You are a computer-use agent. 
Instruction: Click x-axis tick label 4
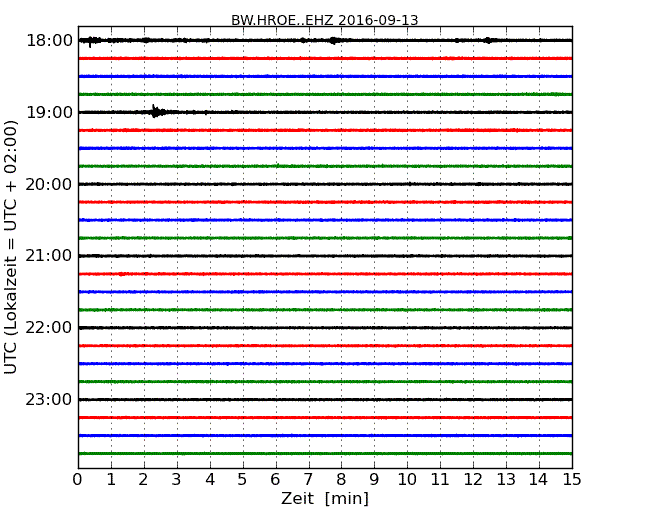[x=210, y=480]
